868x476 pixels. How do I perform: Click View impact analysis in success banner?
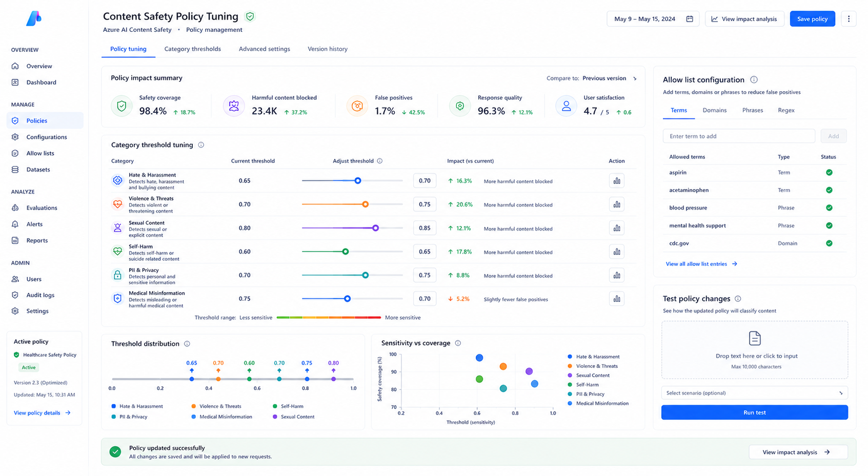coord(798,452)
